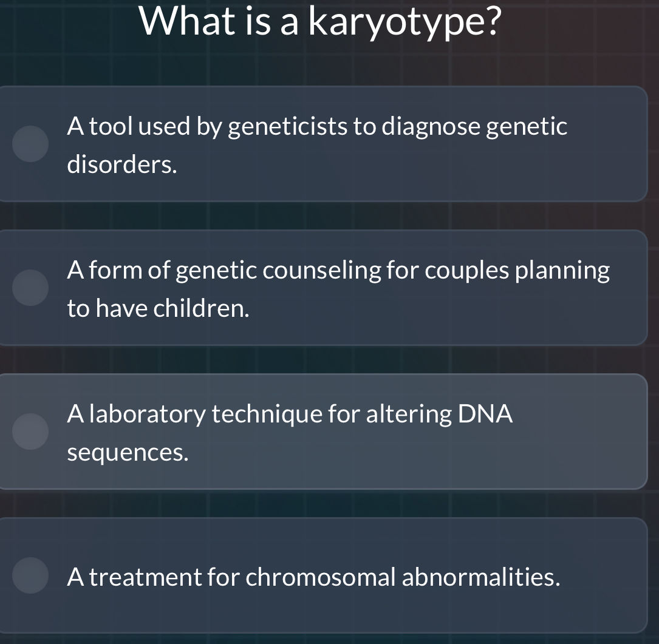
Task: Select the laboratory technique answer card
Action: 328,432
